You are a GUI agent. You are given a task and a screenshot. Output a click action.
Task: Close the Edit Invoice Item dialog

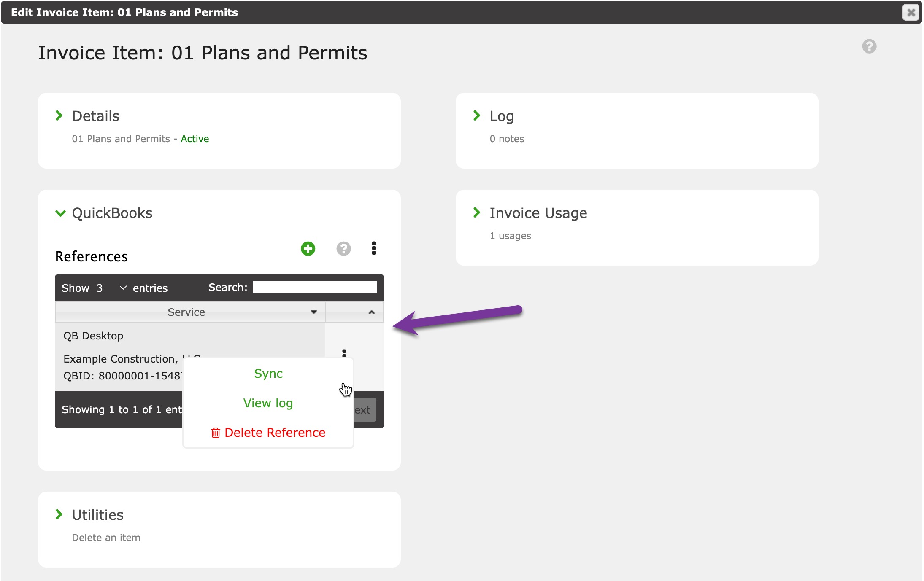pos(910,12)
